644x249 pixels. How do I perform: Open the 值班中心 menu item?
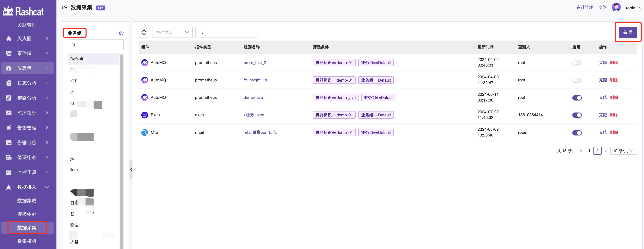(x=27, y=157)
